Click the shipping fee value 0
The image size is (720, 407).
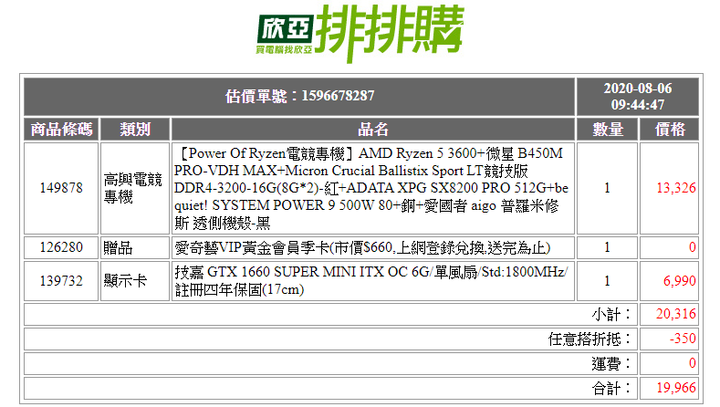(692, 363)
